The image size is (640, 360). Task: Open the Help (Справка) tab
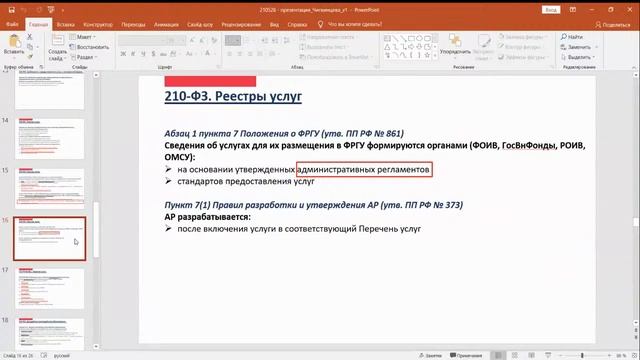coord(297,24)
